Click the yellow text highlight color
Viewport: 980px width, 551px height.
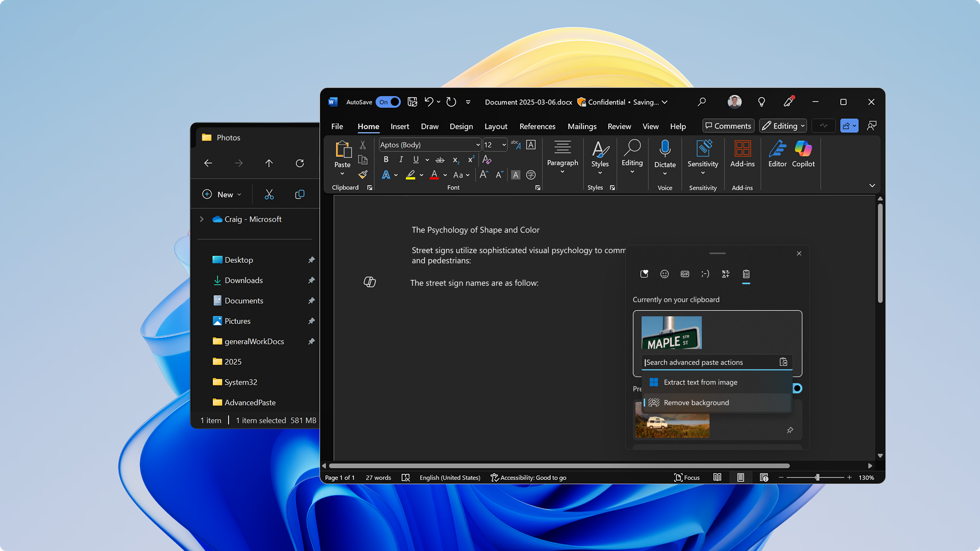tap(410, 175)
